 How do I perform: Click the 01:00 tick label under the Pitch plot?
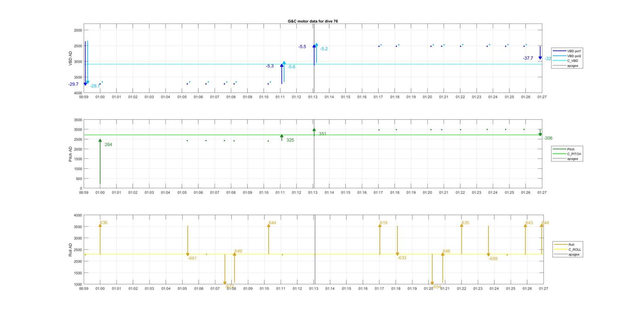pyautogui.click(x=100, y=192)
